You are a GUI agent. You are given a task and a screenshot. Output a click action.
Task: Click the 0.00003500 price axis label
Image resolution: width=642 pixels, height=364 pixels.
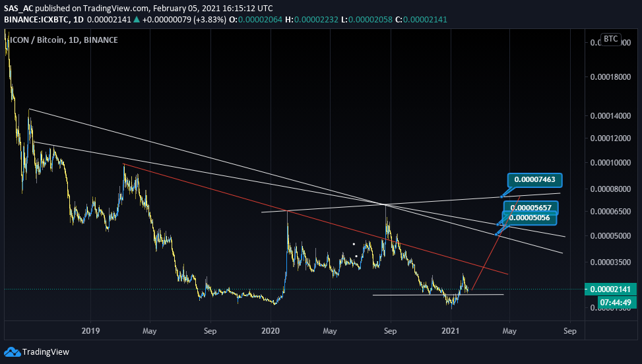(610, 262)
